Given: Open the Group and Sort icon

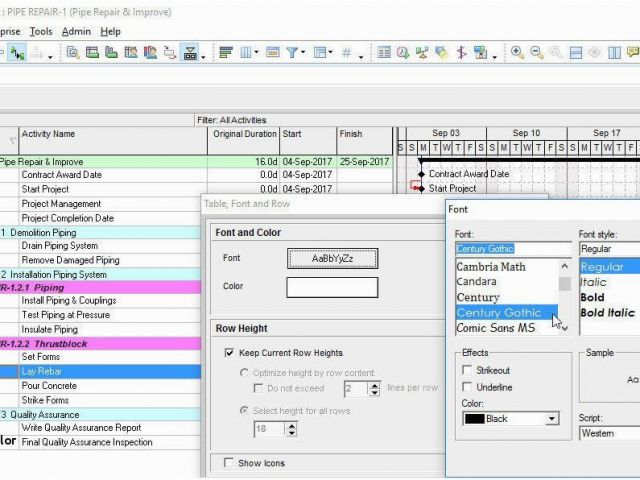Looking at the screenshot, I should click(320, 53).
